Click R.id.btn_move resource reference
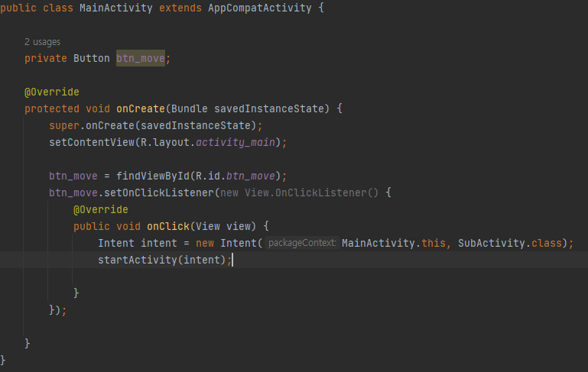The height and width of the screenshot is (372, 588). click(x=236, y=176)
